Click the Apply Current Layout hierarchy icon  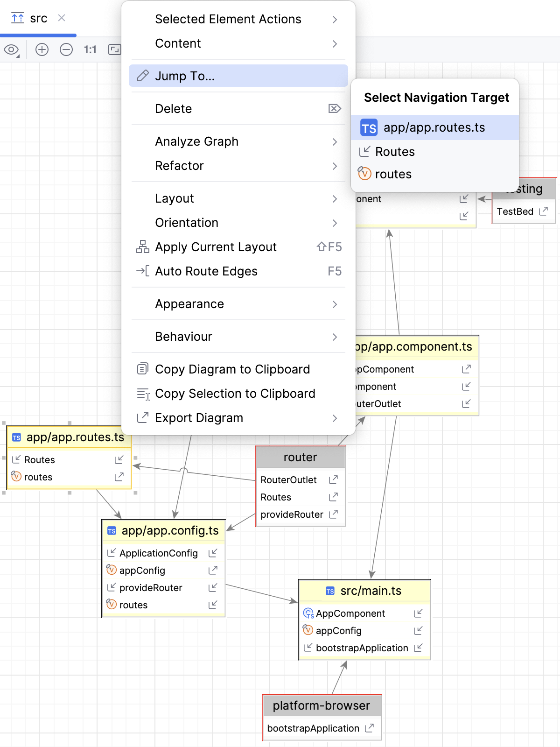(x=143, y=247)
